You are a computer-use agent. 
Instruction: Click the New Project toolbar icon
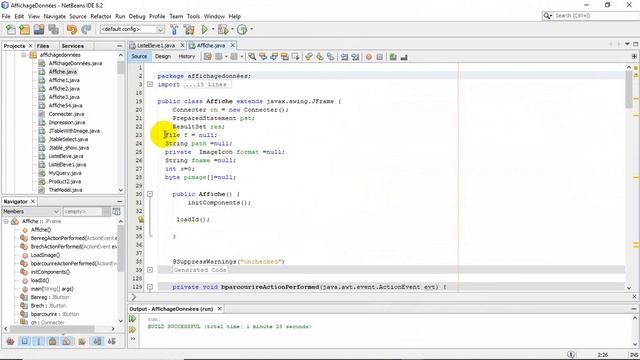[x=25, y=29]
